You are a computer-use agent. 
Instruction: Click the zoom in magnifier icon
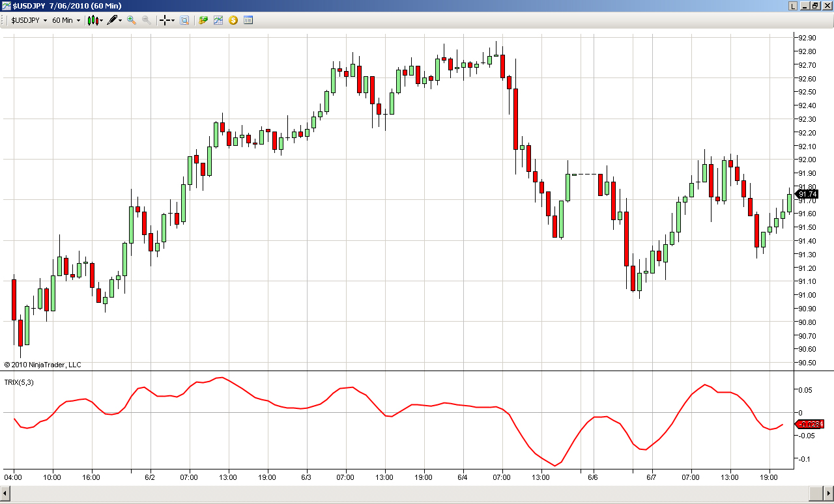pos(132,20)
